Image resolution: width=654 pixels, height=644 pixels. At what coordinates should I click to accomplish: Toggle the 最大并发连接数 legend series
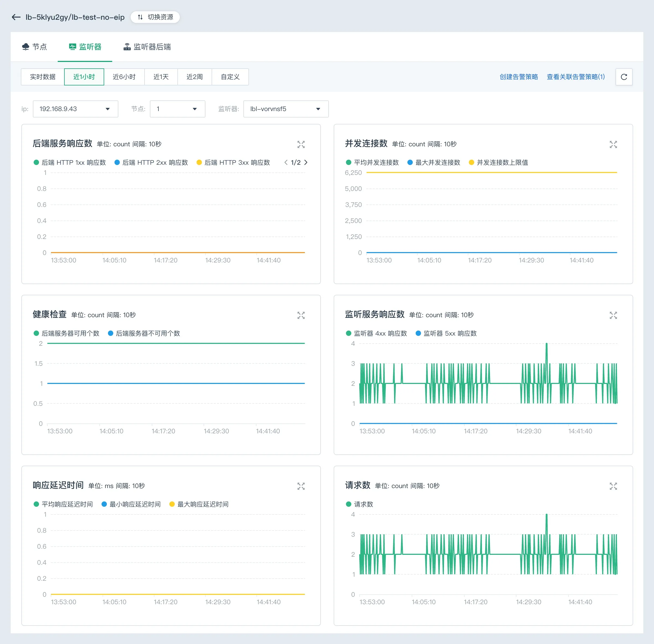click(434, 162)
